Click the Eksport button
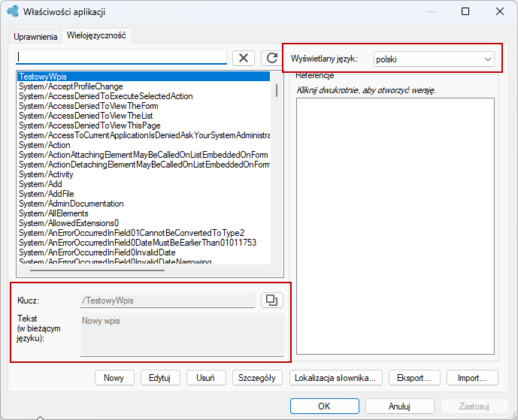The image size is (518, 420). 414,378
